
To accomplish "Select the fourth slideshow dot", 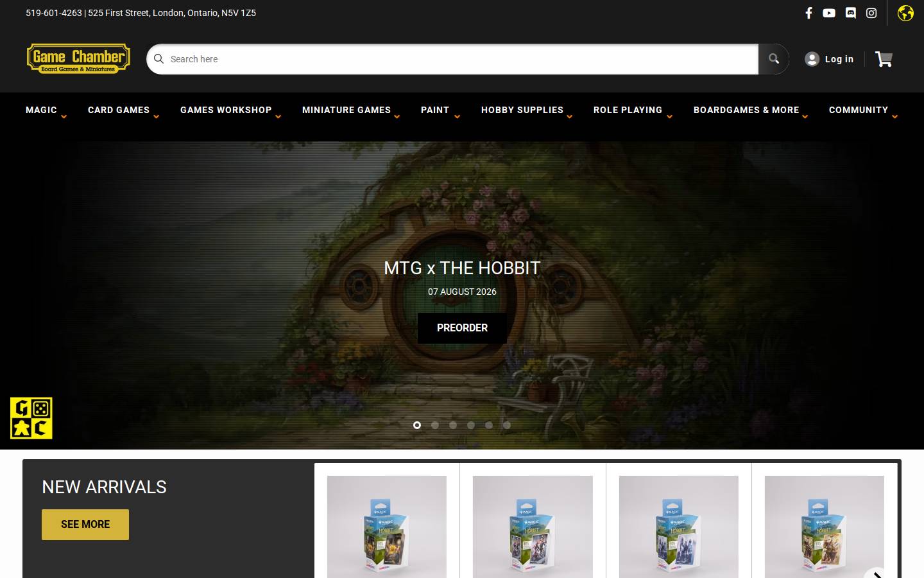I will (471, 425).
